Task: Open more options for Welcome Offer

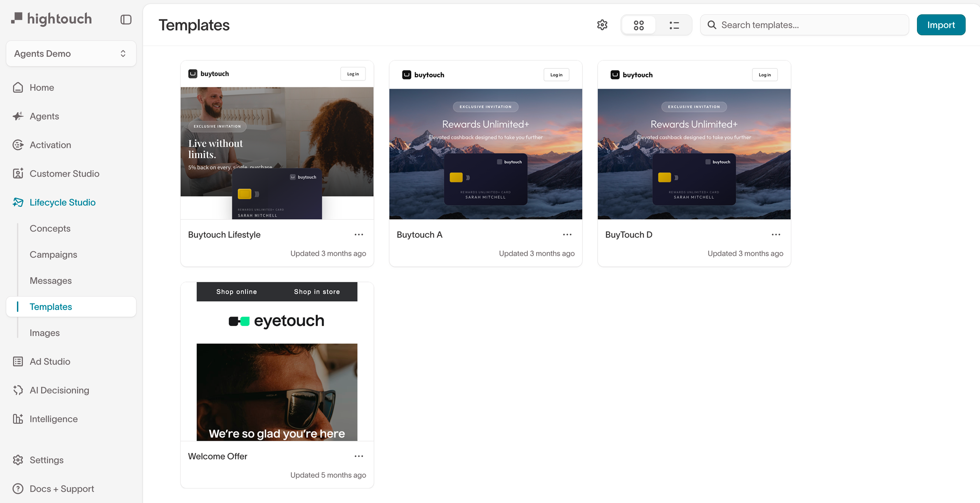Action: pos(359,456)
